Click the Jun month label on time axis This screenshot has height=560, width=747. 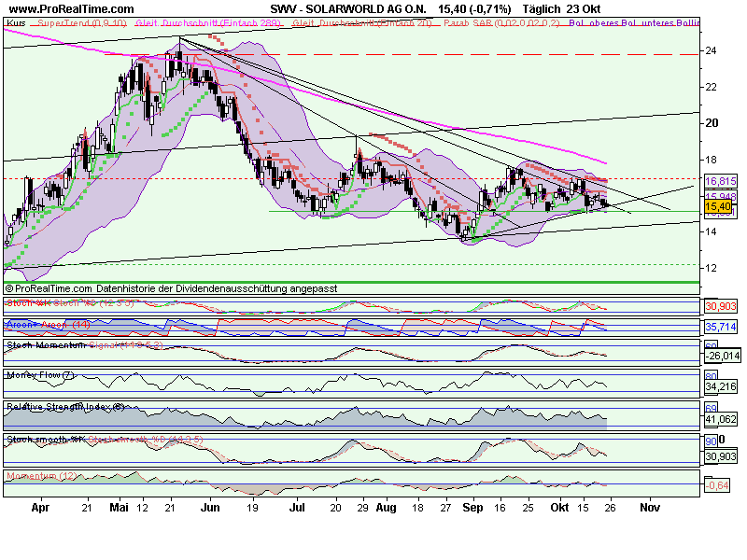(210, 508)
